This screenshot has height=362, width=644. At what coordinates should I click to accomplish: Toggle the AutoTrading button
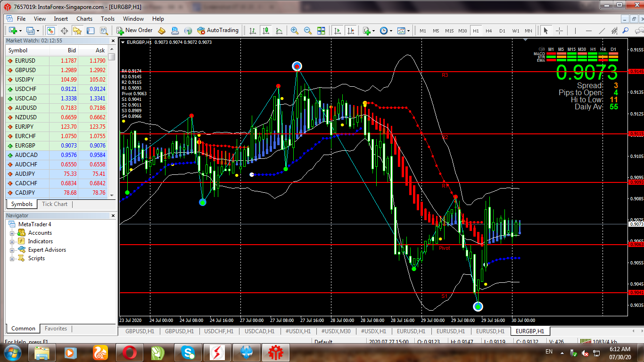[x=218, y=31]
